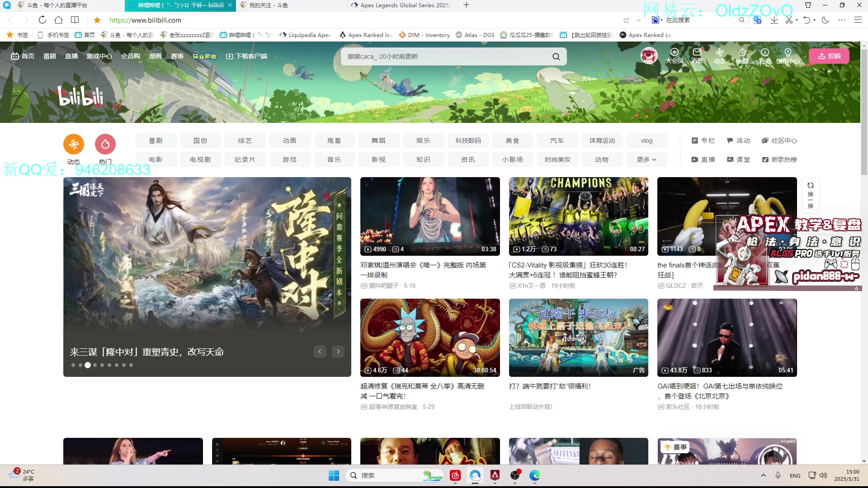Open the CS2 Vitality CHAMPIONS video thumbnail
The width and height of the screenshot is (868, 488).
click(578, 216)
